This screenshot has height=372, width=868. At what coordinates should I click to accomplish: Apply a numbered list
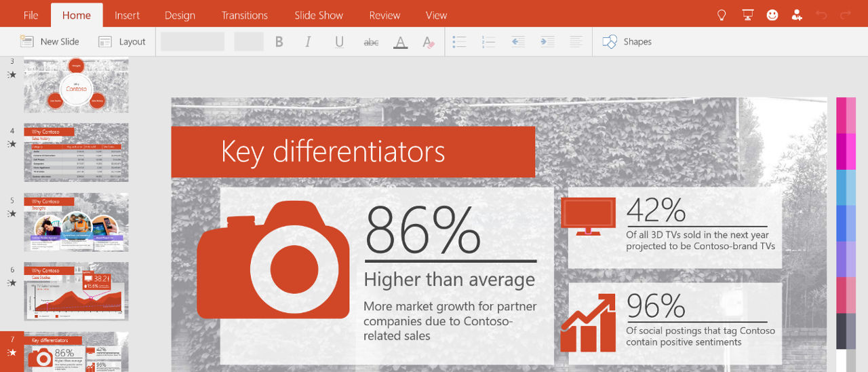point(488,42)
